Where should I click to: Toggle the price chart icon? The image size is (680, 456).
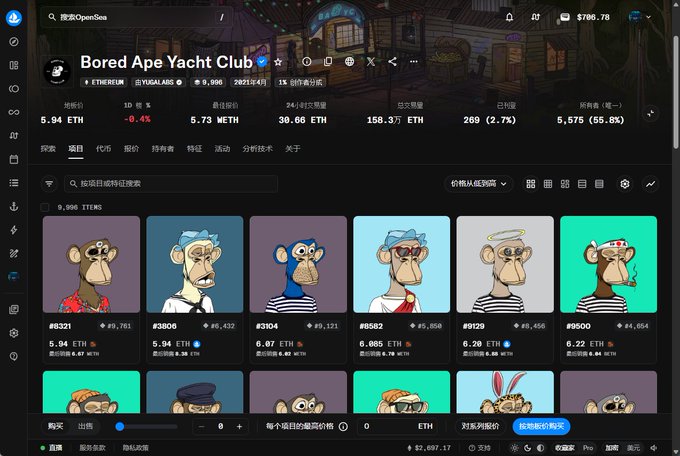pos(651,184)
